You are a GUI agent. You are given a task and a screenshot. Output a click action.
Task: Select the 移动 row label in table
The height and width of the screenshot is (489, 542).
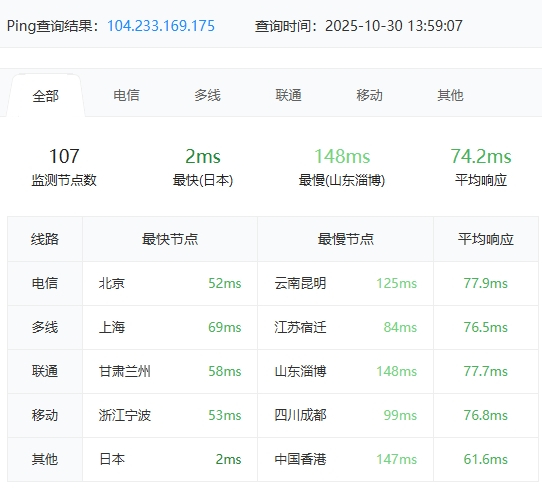(x=45, y=415)
